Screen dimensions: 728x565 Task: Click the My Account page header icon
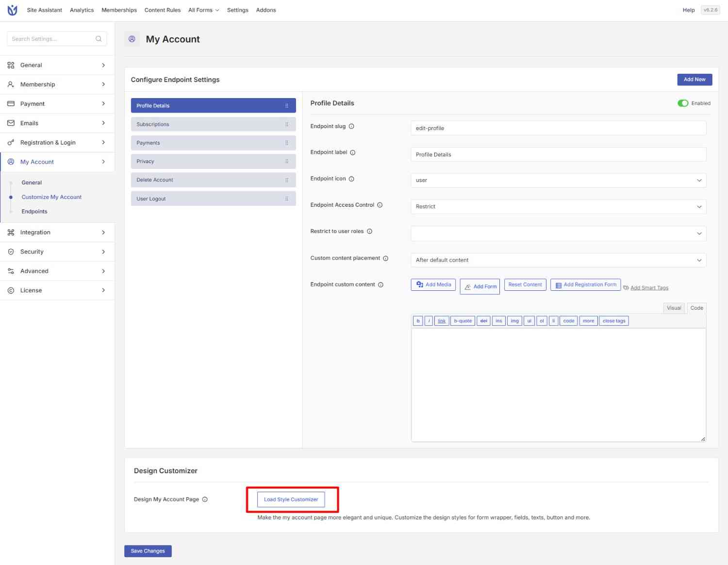tap(132, 39)
